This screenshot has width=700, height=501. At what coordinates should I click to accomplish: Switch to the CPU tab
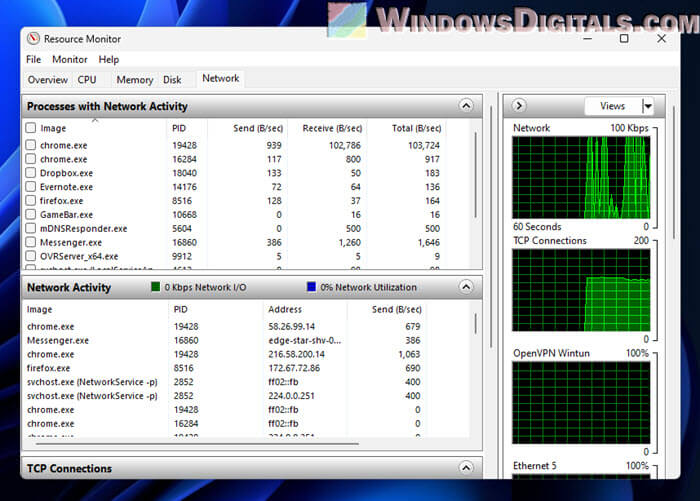point(87,80)
